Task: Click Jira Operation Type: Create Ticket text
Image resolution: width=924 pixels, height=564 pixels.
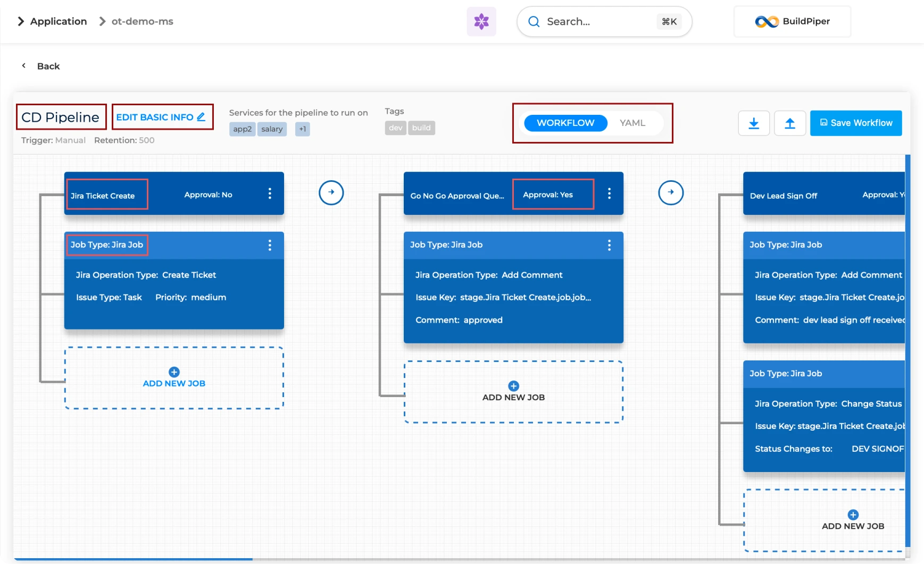Action: coord(146,275)
